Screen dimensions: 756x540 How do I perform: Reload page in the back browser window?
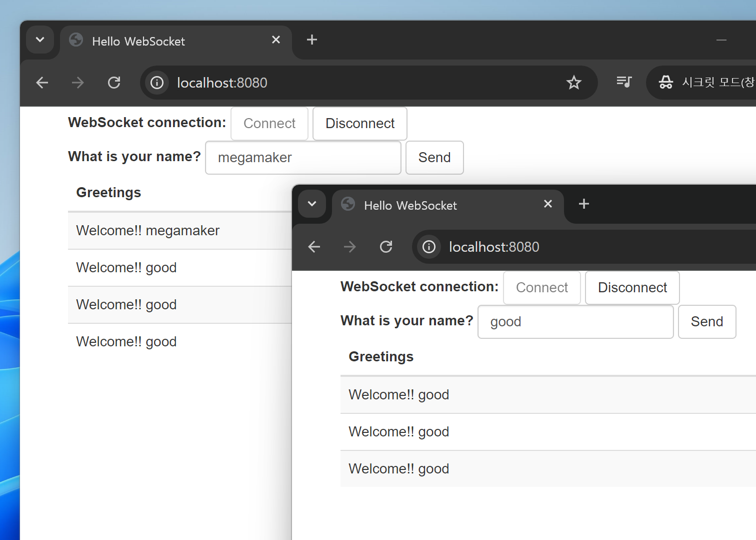114,83
